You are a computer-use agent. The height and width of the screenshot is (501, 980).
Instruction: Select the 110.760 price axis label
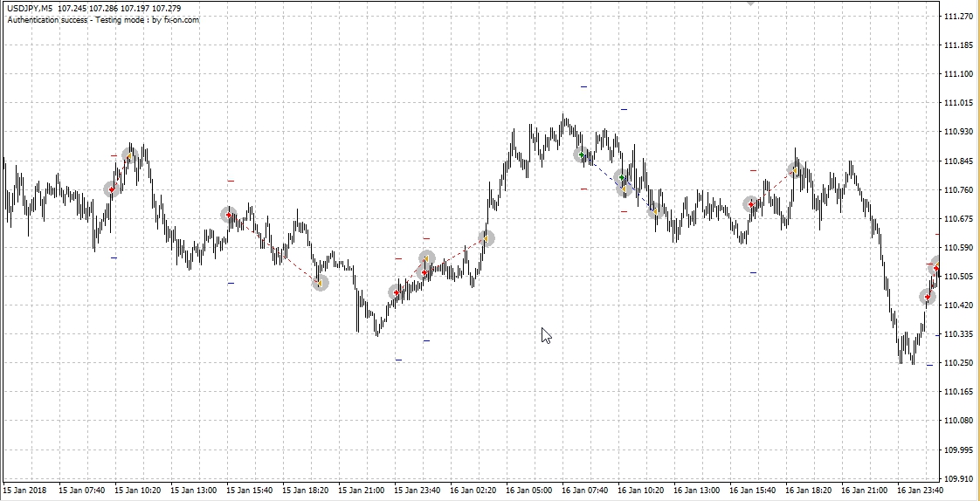pos(959,190)
